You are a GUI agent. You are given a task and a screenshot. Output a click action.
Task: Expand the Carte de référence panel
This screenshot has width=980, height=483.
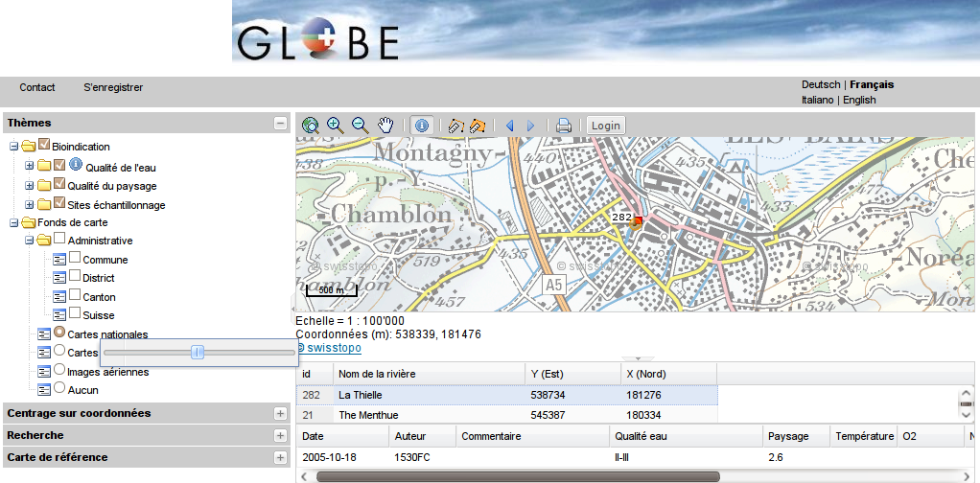pos(280,457)
